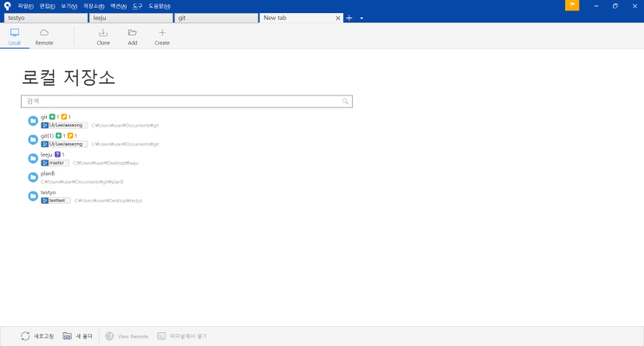Switch to the leeju tab

131,18
